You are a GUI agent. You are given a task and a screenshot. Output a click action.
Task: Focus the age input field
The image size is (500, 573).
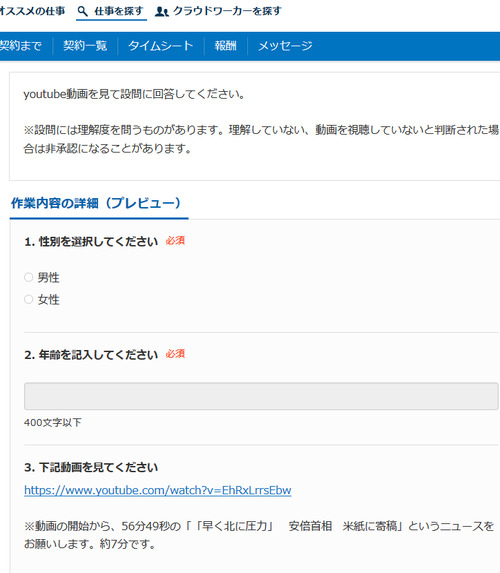(261, 396)
